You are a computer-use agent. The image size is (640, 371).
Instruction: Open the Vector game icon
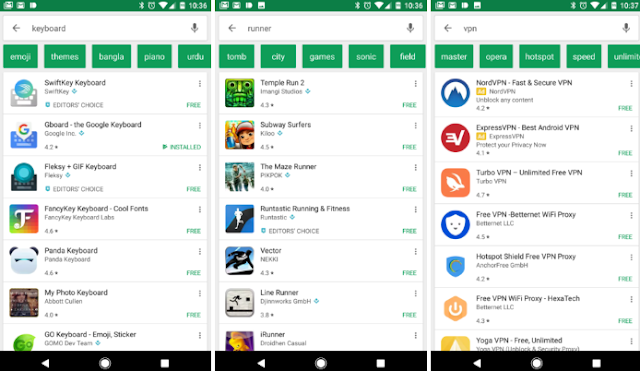(x=240, y=261)
